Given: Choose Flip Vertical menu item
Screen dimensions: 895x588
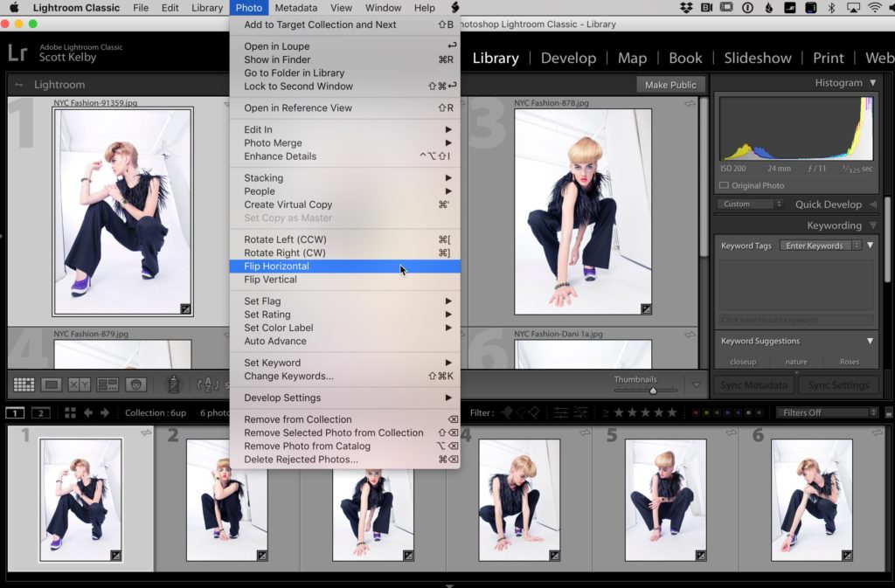Looking at the screenshot, I should point(344,280).
